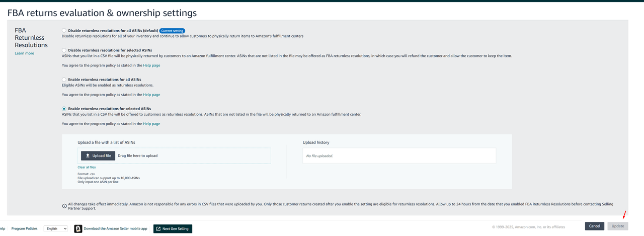Viewport: 644px width, 236px height.
Task: Click the Drag file here upload area
Action: click(191, 156)
